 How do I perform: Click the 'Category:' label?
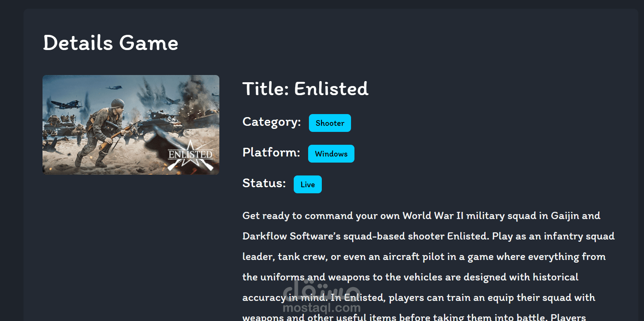[272, 122]
